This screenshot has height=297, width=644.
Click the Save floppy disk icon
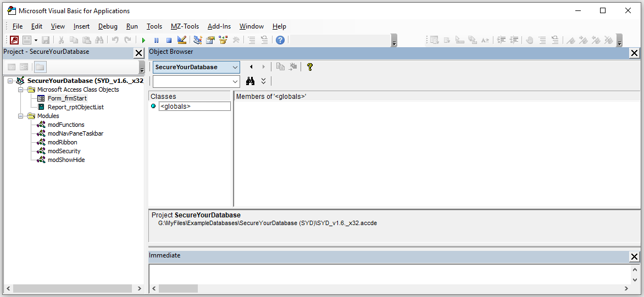tap(46, 40)
